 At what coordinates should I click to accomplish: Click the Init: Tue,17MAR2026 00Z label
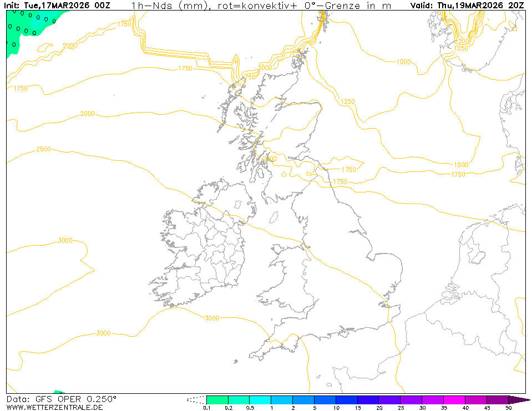tap(60, 5)
